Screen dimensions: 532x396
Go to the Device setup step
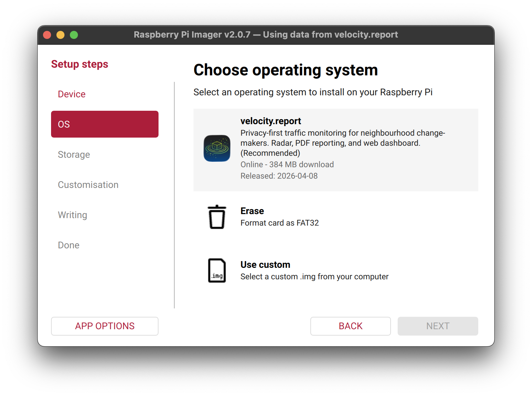click(72, 94)
